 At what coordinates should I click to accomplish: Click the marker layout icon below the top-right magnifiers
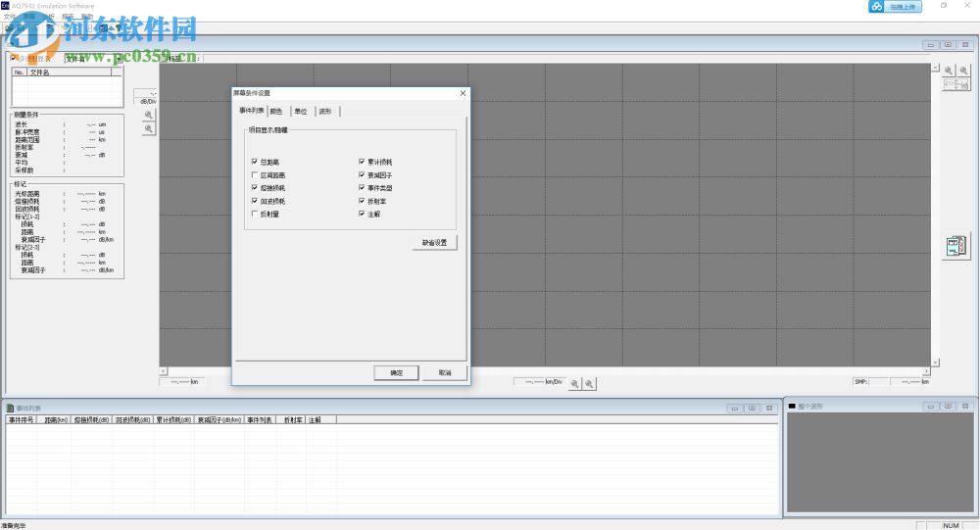[x=956, y=84]
